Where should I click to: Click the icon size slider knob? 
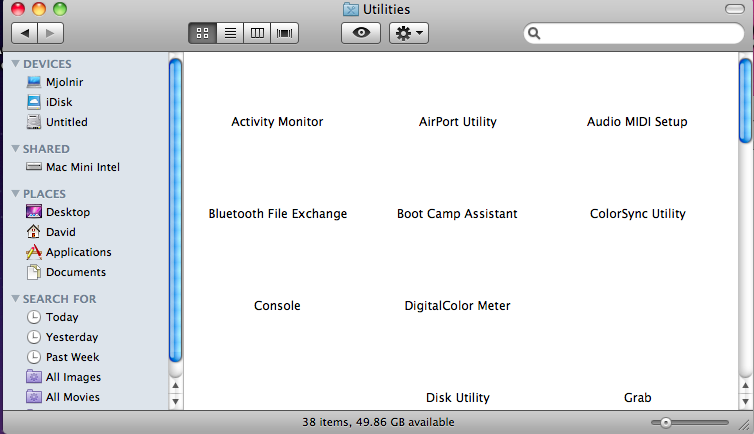coord(666,422)
